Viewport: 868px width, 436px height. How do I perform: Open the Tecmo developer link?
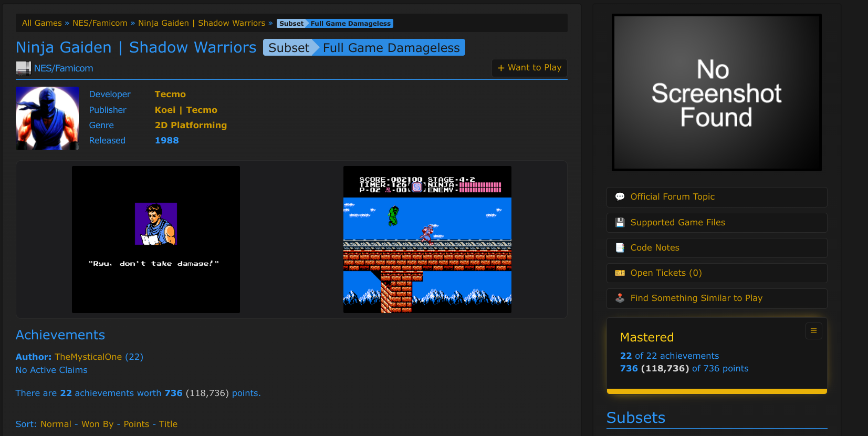click(170, 94)
